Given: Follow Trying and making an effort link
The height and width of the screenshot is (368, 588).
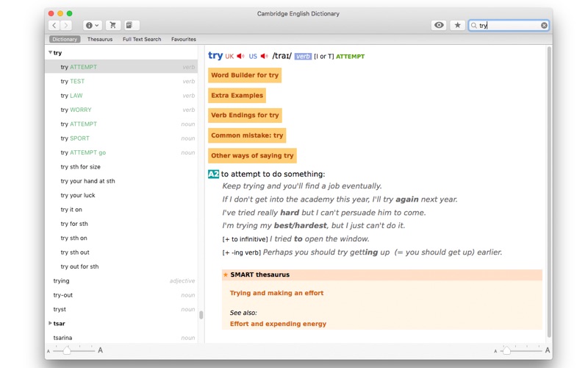Looking at the screenshot, I should click(277, 293).
